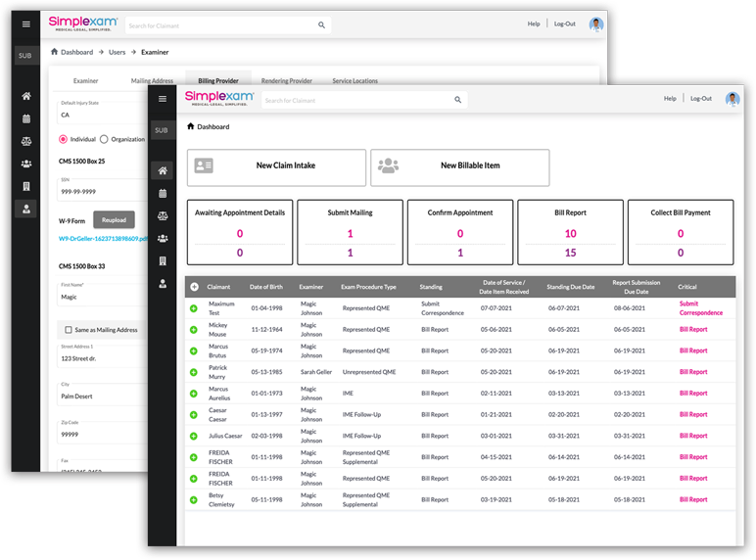Open building icon in front window sidebar

pos(163,260)
